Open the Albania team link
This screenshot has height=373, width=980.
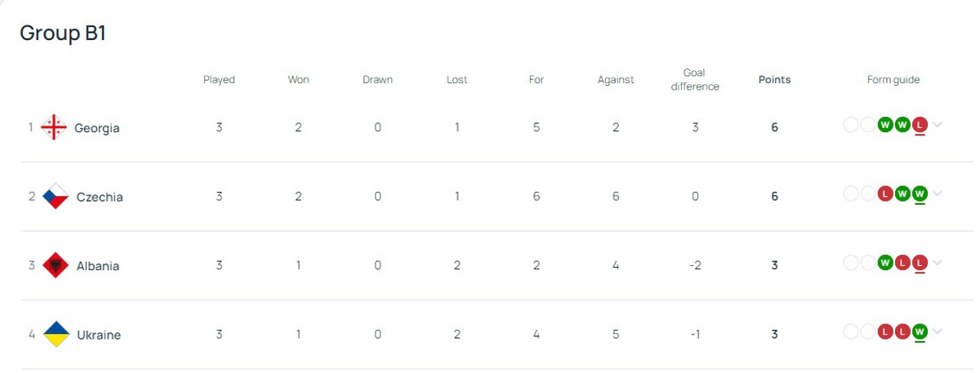[x=98, y=266]
